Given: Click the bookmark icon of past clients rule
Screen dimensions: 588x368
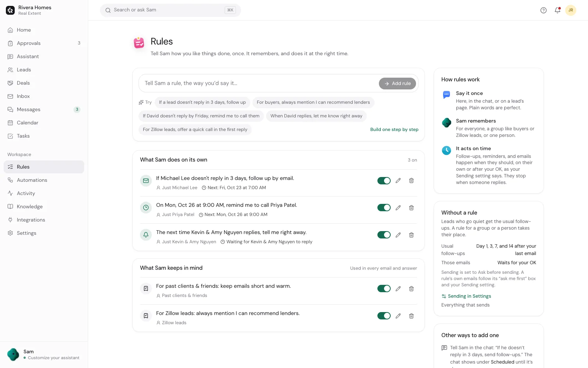Looking at the screenshot, I should 146,289.
